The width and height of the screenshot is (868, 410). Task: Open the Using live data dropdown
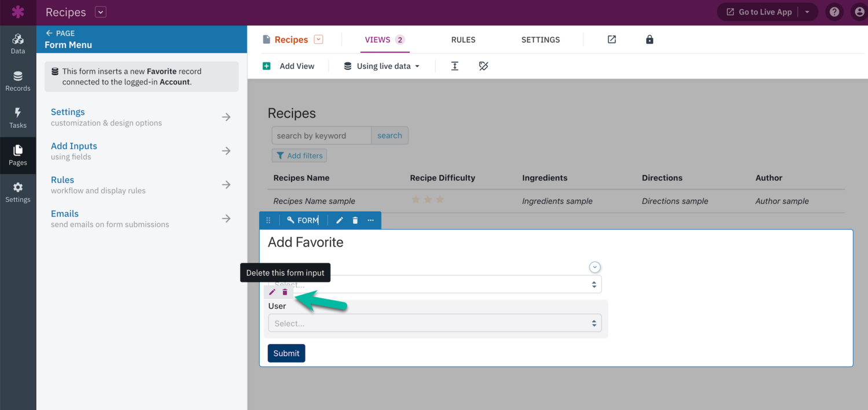[x=381, y=66]
